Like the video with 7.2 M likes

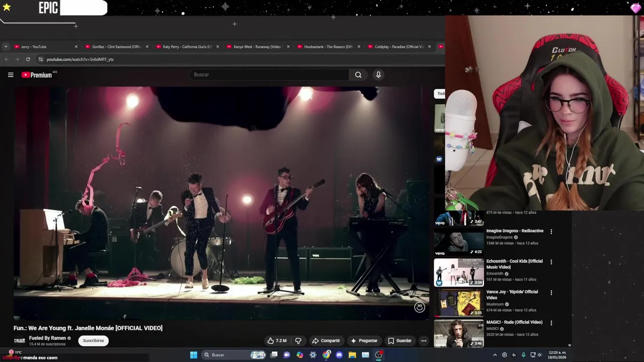coord(277,341)
